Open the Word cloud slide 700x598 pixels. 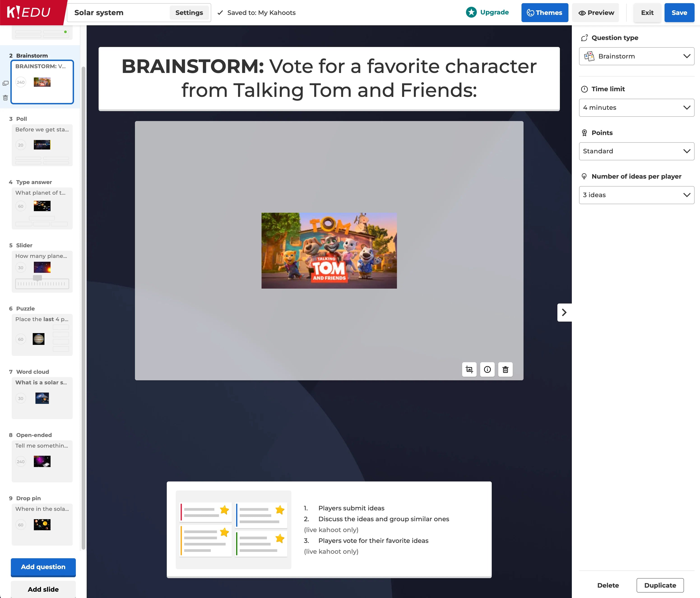(42, 398)
